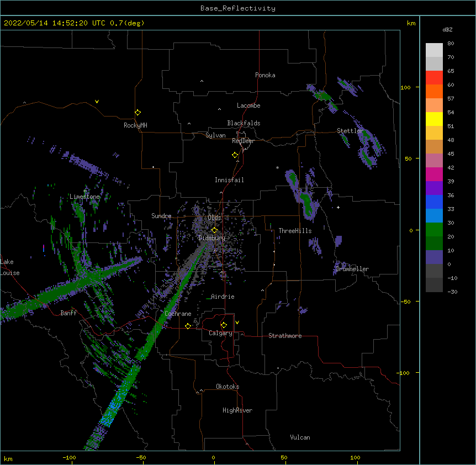Click the yellow V marker near Calgary
Image resolution: width=476 pixels, height=465 pixels.
[x=237, y=323]
